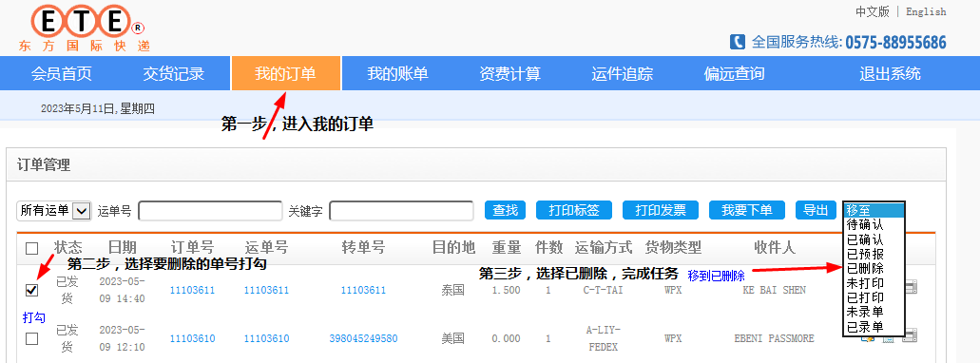Click transport method C-T-TAI
980x363 pixels.
604,290
